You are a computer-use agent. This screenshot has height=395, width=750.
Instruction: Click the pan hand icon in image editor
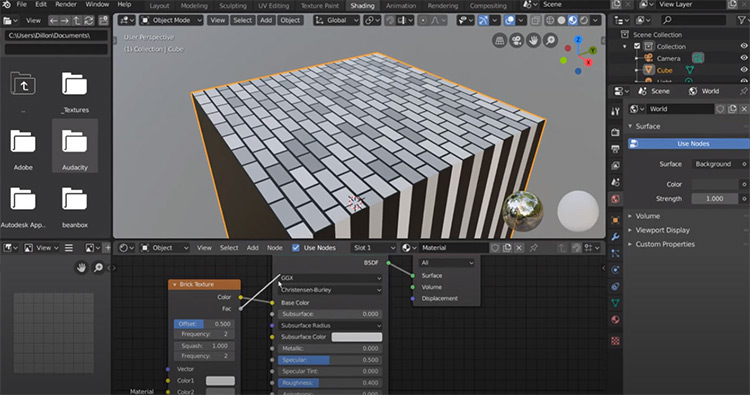pos(81,267)
